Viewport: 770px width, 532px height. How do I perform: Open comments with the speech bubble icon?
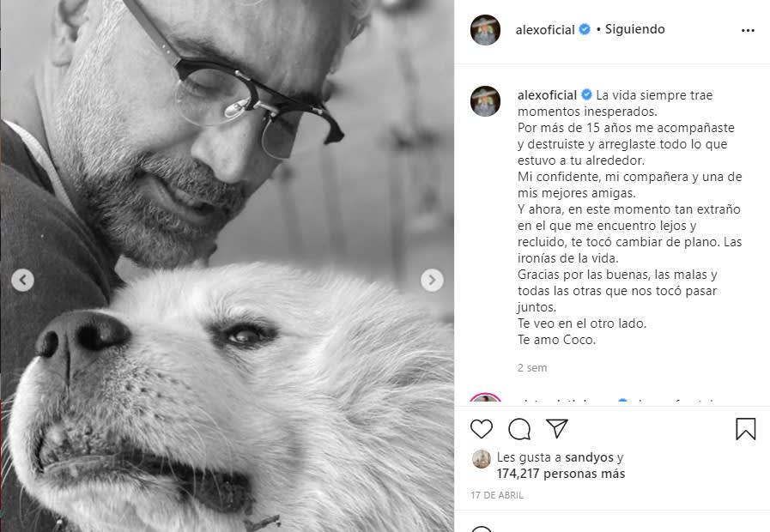(519, 429)
